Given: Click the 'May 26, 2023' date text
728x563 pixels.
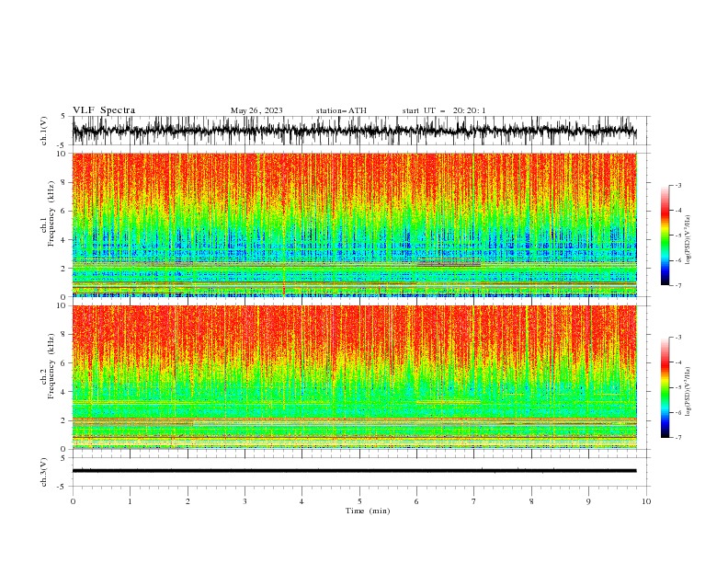Looking at the screenshot, I should point(256,110).
